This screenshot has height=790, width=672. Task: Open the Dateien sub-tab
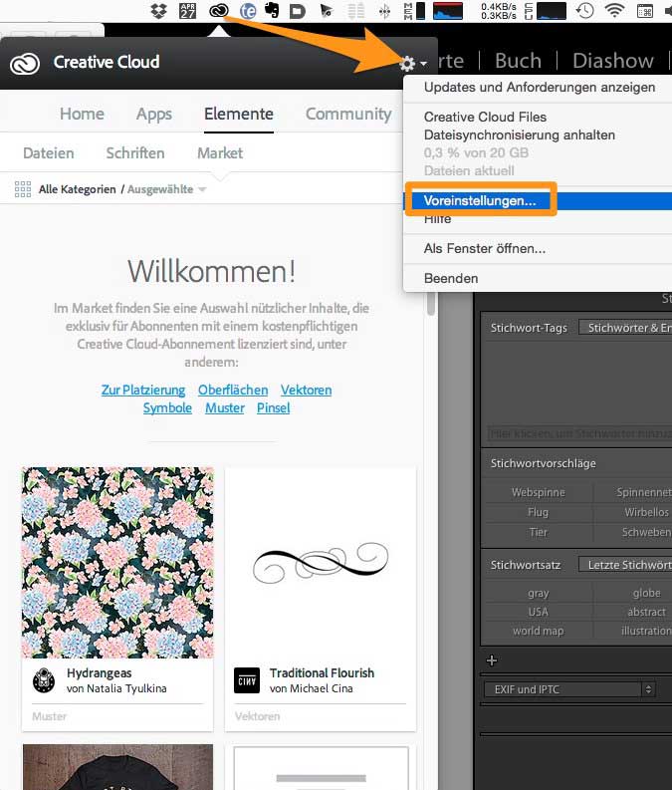pyautogui.click(x=49, y=153)
